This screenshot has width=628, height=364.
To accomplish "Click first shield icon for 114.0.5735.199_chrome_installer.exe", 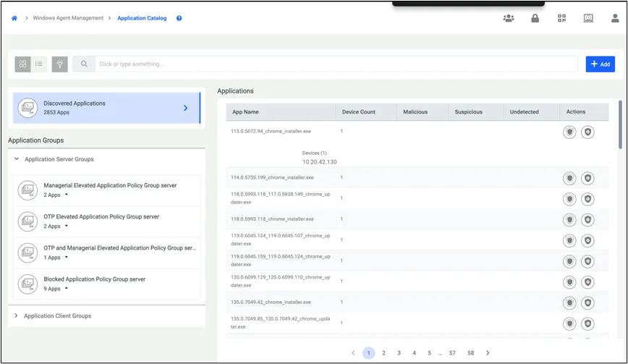I will (569, 178).
